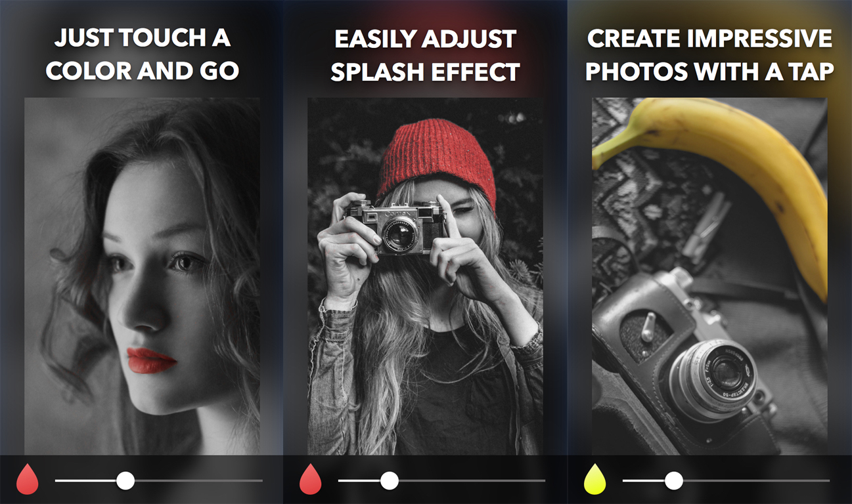Tap the red droplet icon under the beanie photo
Viewport: 852px width, 504px height.
310,480
